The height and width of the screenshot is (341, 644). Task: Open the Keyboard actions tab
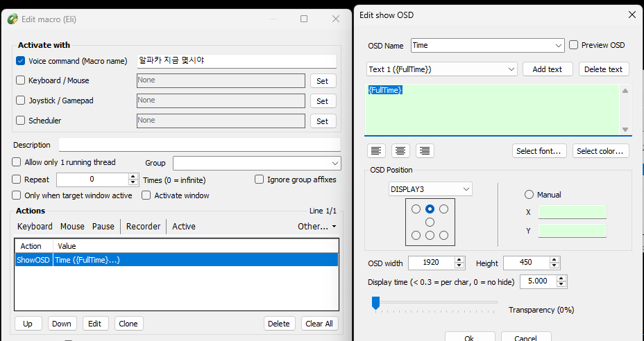tap(35, 227)
